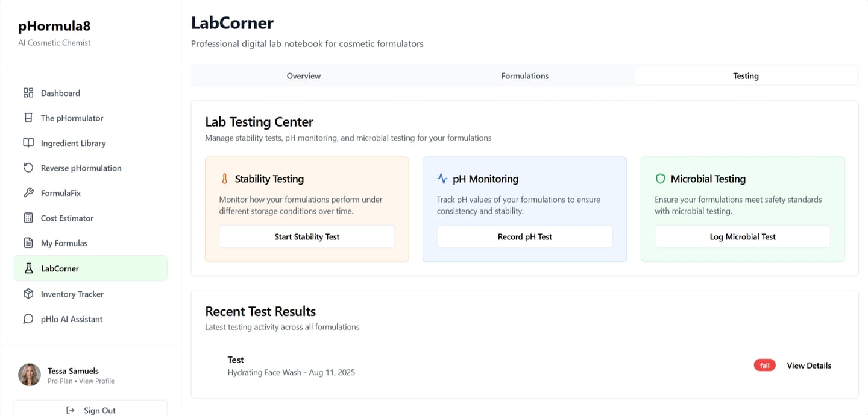Switch to the Formulations tab
This screenshot has width=868, height=415.
tap(524, 76)
